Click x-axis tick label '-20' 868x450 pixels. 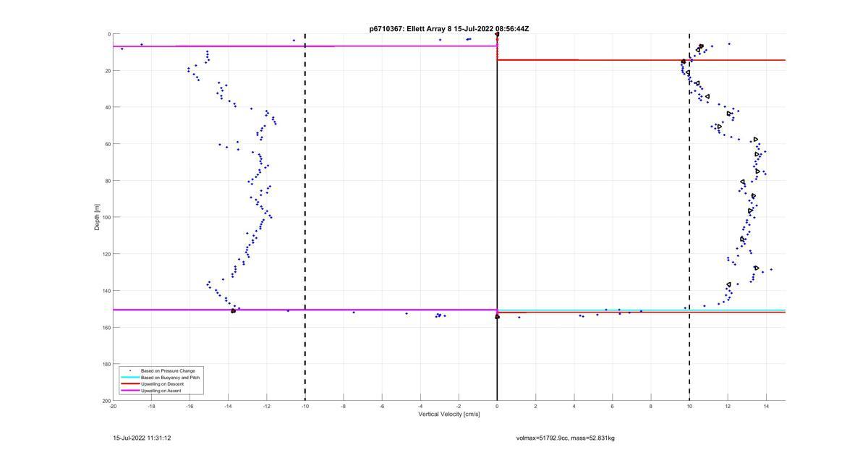coord(114,406)
